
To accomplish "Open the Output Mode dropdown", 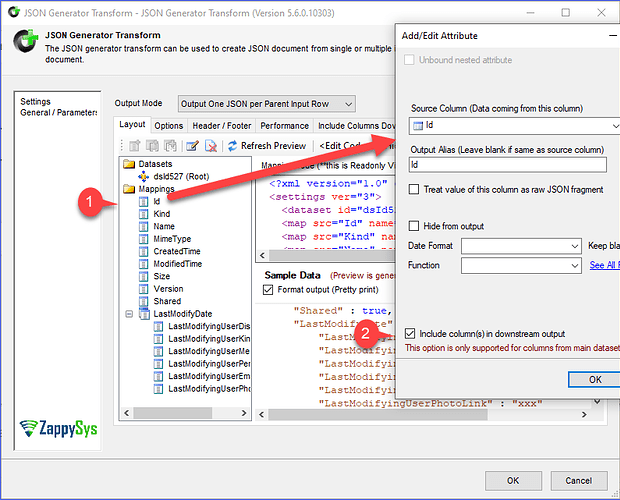I will [267, 104].
